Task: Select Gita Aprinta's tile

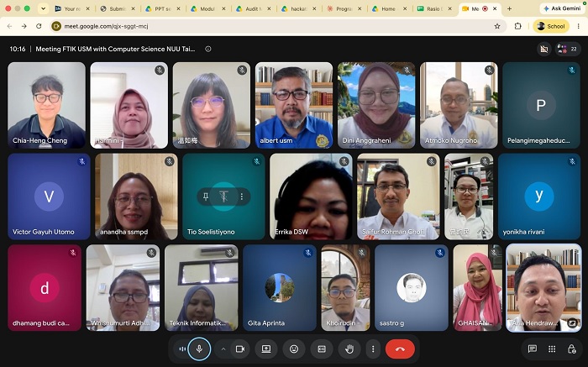Action: point(280,288)
